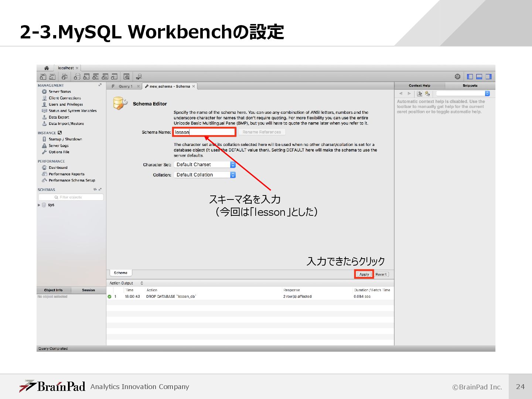Viewport: 532px width, 399px height.
Task: Open Performance Schema Setup
Action: coord(68,180)
